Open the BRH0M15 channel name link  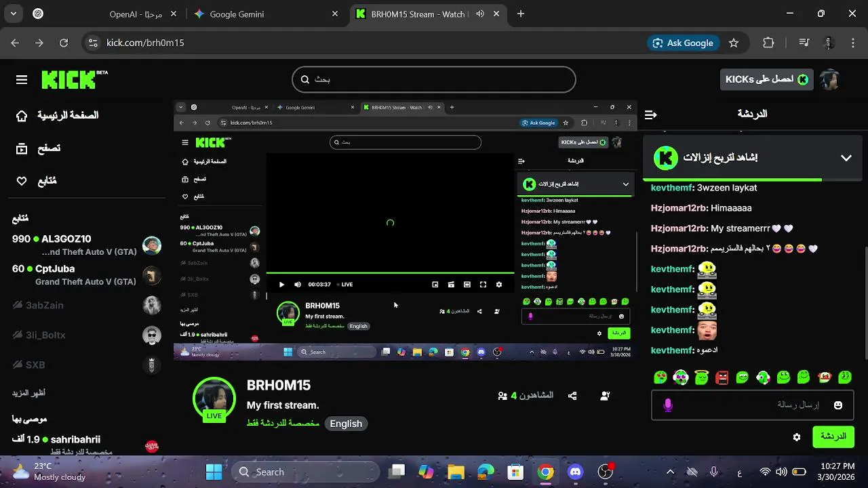pos(279,385)
